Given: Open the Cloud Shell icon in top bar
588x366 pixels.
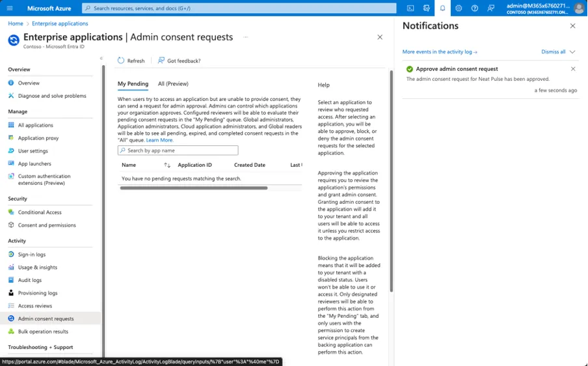Looking at the screenshot, I should [410, 8].
